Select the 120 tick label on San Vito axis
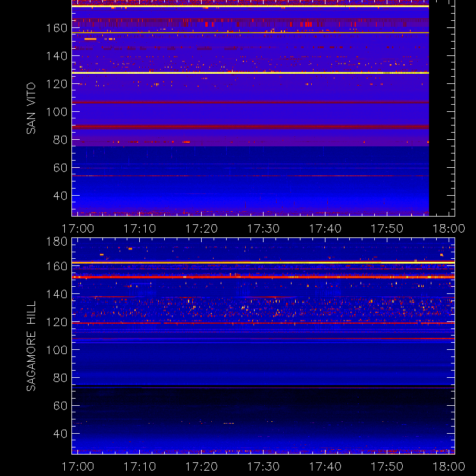The width and height of the screenshot is (476, 476). pyautogui.click(x=57, y=84)
